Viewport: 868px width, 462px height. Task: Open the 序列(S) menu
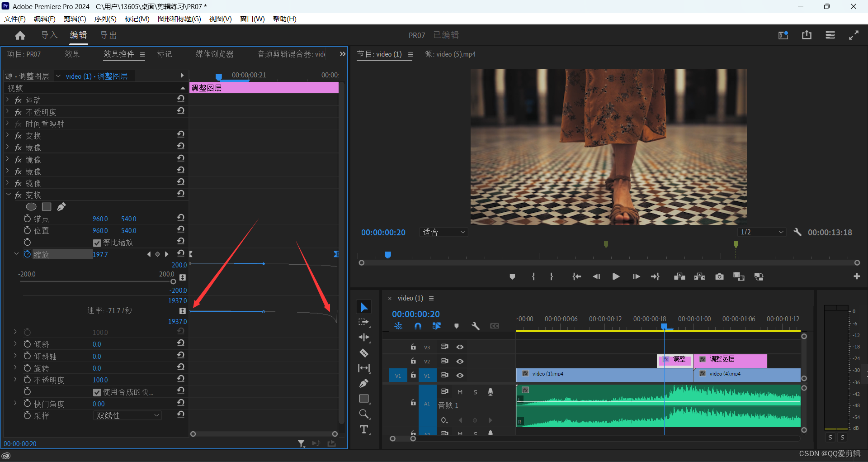tap(105, 19)
